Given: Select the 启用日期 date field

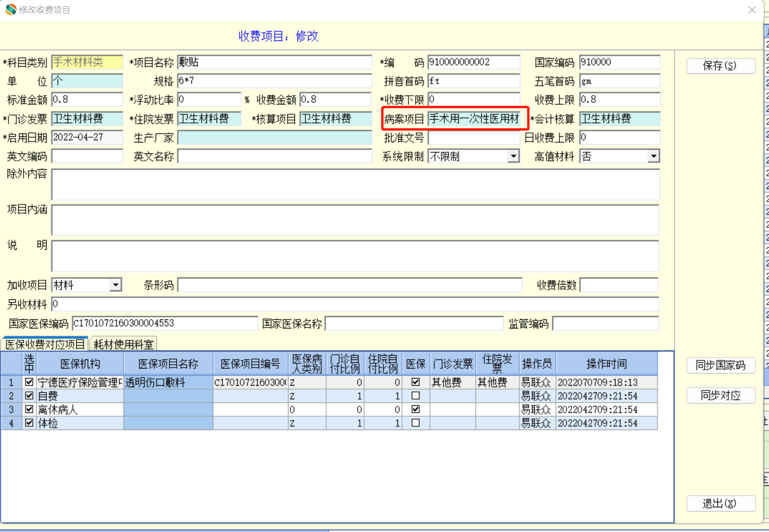Looking at the screenshot, I should pyautogui.click(x=87, y=138).
